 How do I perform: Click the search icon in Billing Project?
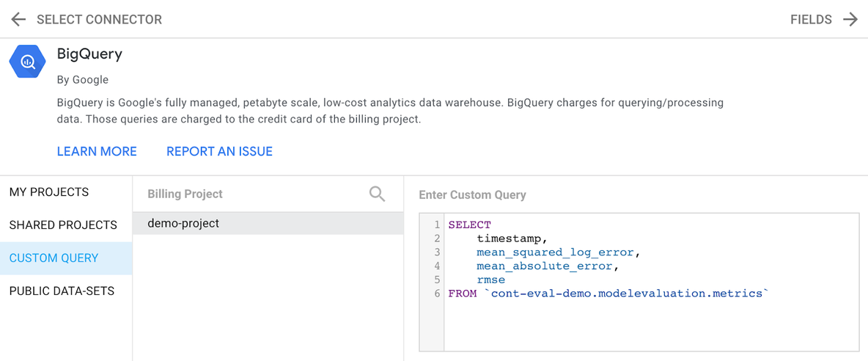point(377,194)
